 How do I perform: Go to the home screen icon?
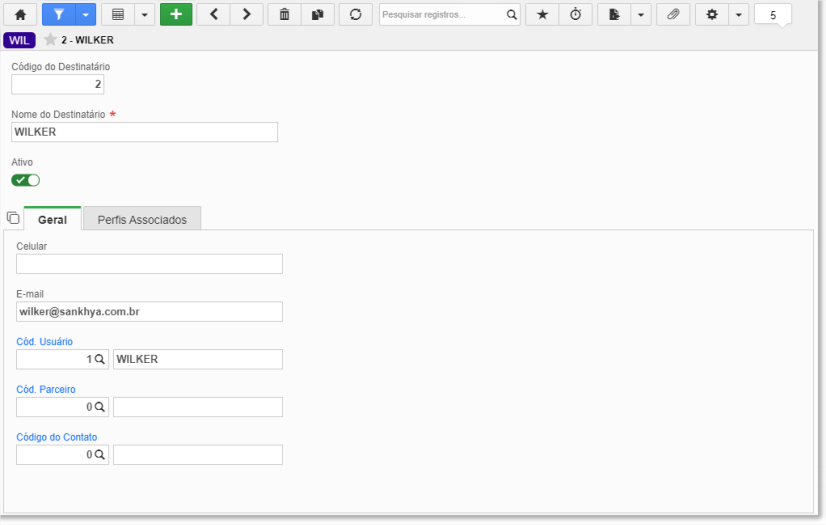(x=20, y=15)
